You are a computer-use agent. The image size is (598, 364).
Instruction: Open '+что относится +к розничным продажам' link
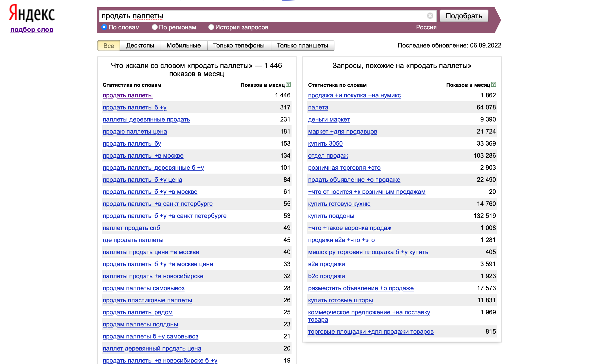pyautogui.click(x=367, y=192)
